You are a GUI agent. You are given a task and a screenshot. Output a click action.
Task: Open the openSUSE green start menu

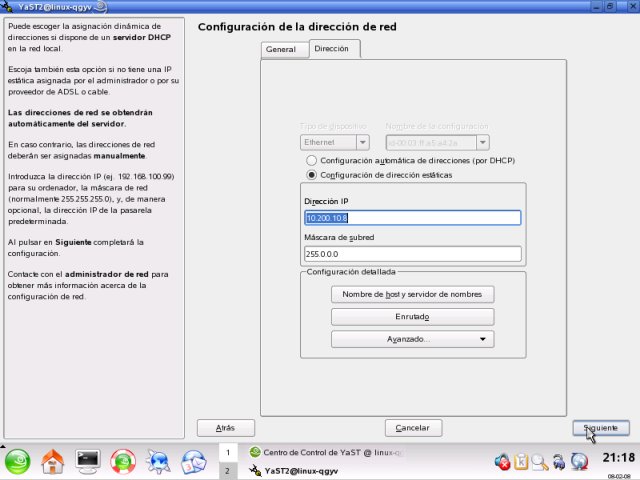17,462
